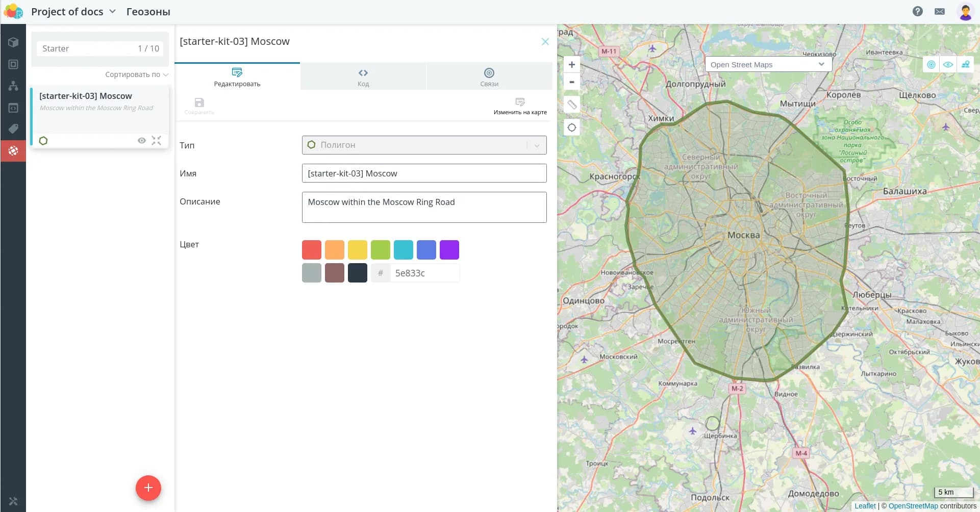Toggle the target layer button on map

(931, 65)
